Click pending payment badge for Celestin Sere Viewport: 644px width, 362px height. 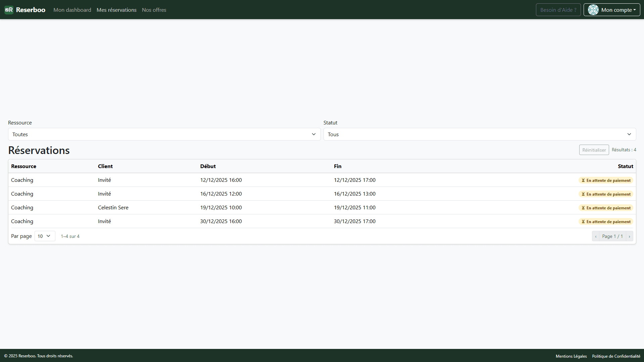click(x=606, y=208)
